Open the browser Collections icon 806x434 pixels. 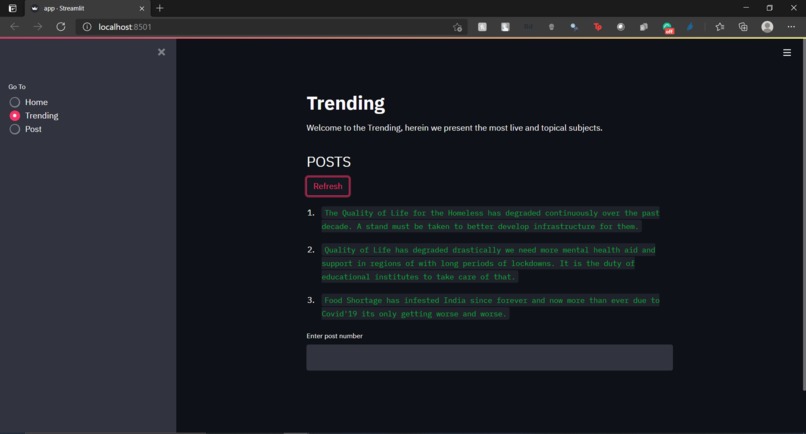743,27
